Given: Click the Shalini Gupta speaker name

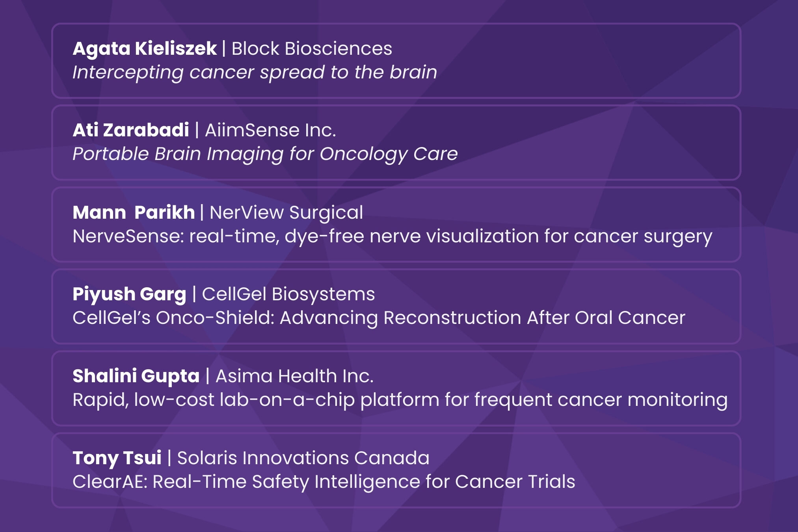Looking at the screenshot, I should tap(136, 376).
